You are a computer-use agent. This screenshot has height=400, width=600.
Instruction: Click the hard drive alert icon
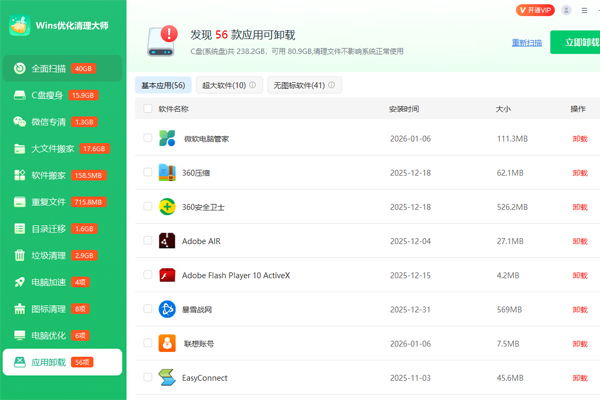click(x=163, y=41)
